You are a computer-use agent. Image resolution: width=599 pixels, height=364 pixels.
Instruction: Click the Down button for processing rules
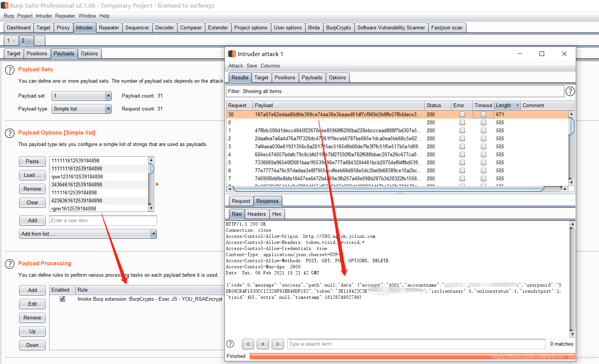click(x=32, y=345)
